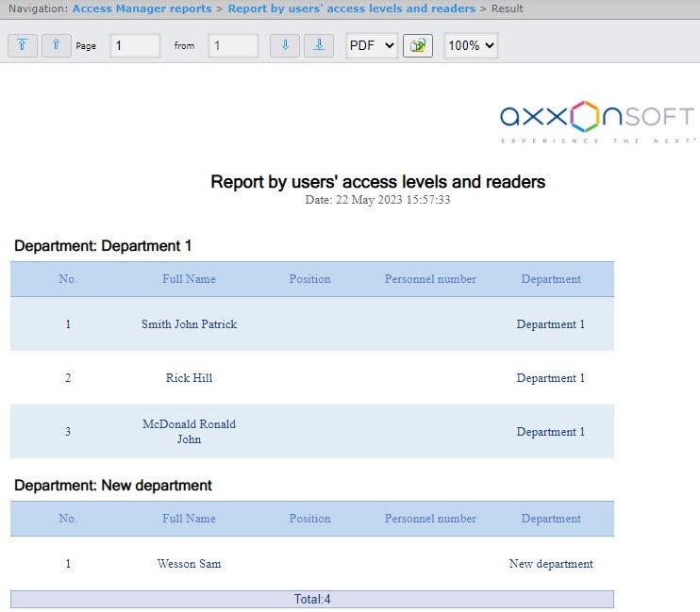Click the AxxonSoft logo
The width and height of the screenshot is (700, 612).
[597, 122]
